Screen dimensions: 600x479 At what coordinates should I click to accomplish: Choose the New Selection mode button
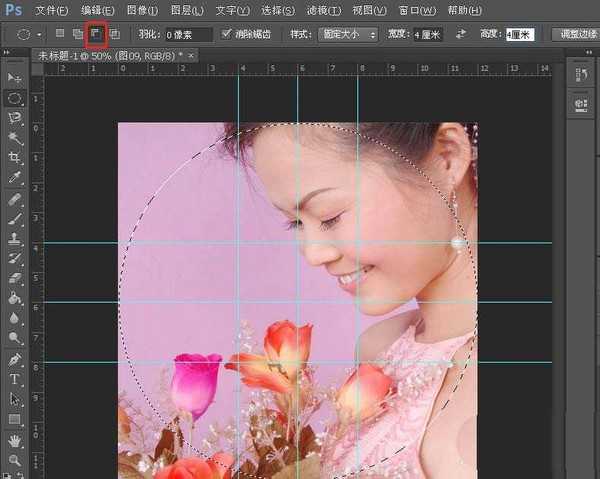(x=60, y=34)
